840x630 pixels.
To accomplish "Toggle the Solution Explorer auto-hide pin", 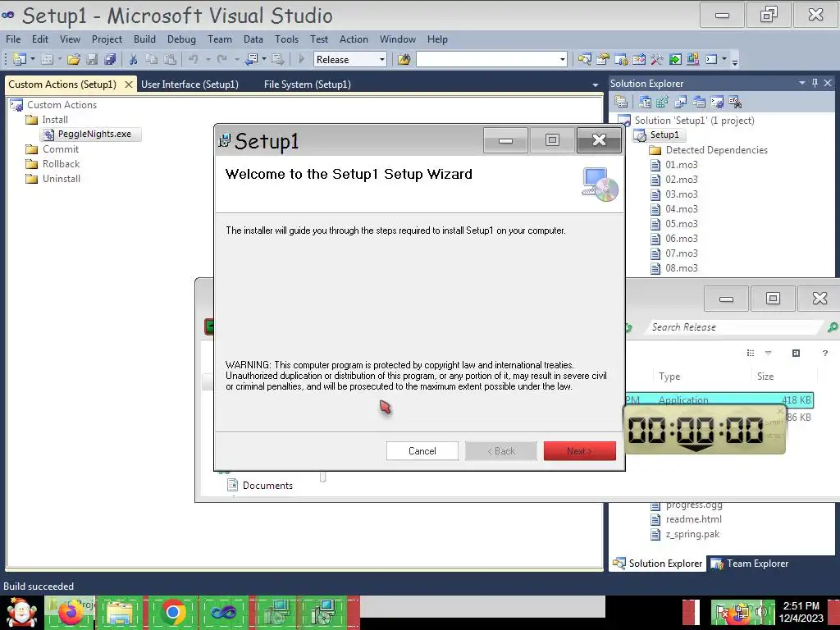I will 815,83.
